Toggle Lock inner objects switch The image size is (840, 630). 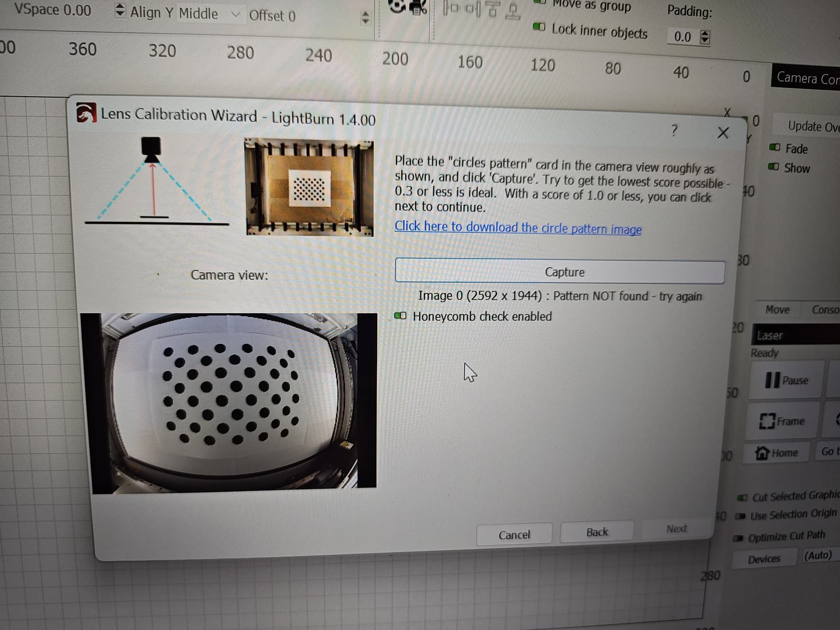[539, 27]
